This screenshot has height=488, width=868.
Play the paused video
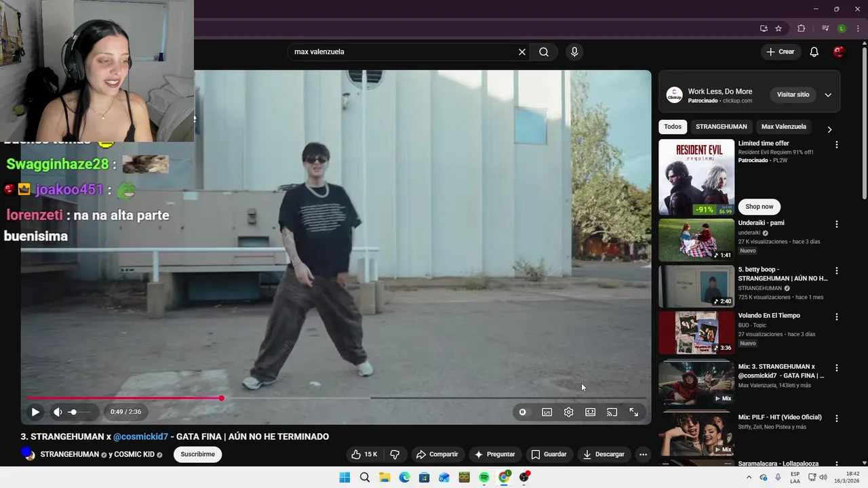tap(35, 411)
